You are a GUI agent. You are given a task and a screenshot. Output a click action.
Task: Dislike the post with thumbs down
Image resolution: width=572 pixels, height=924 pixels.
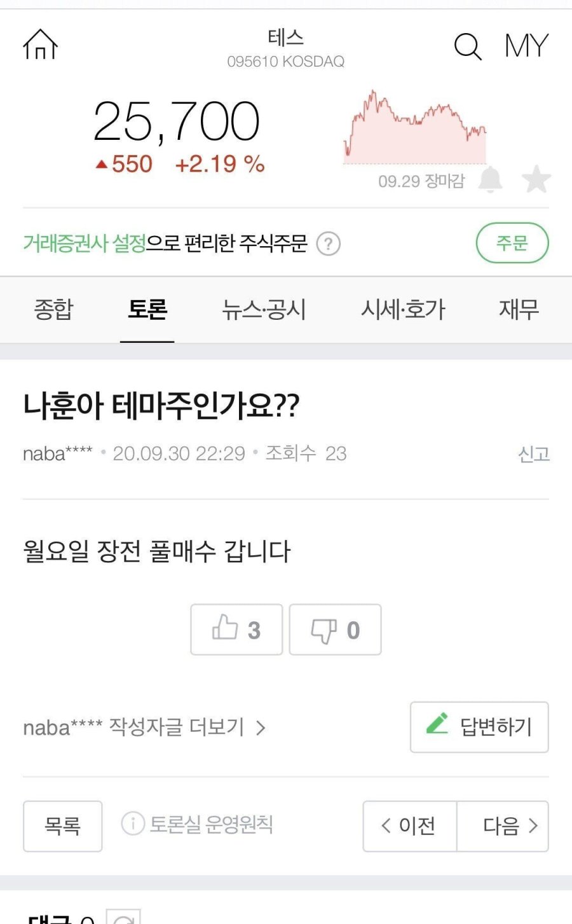tap(335, 630)
